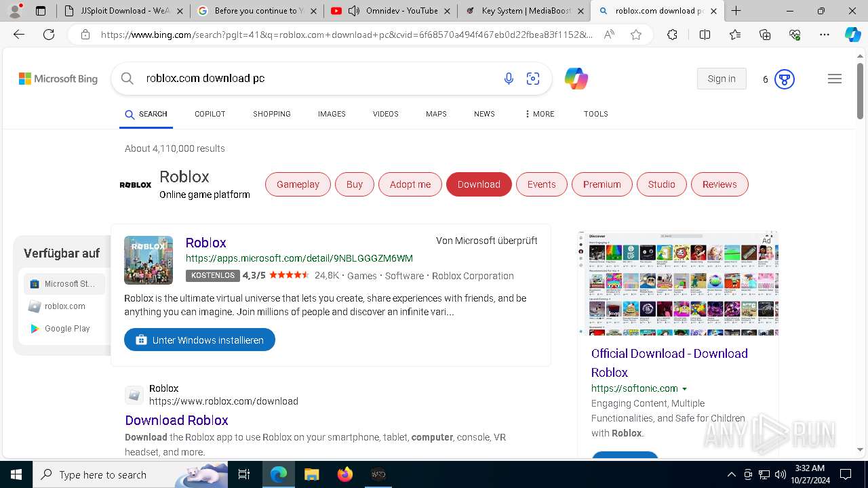This screenshot has width=868, height=488.
Task: Show hidden tray icons chevron
Action: (x=731, y=474)
